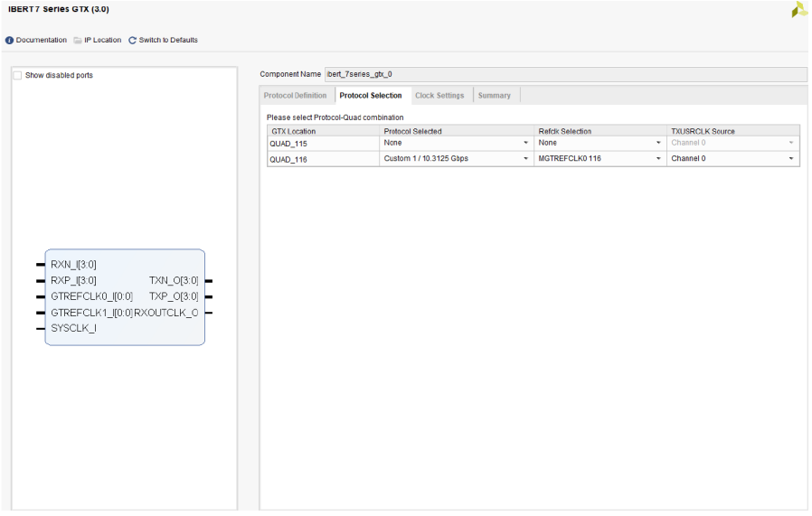Click the IP Location folder icon

pos(78,41)
